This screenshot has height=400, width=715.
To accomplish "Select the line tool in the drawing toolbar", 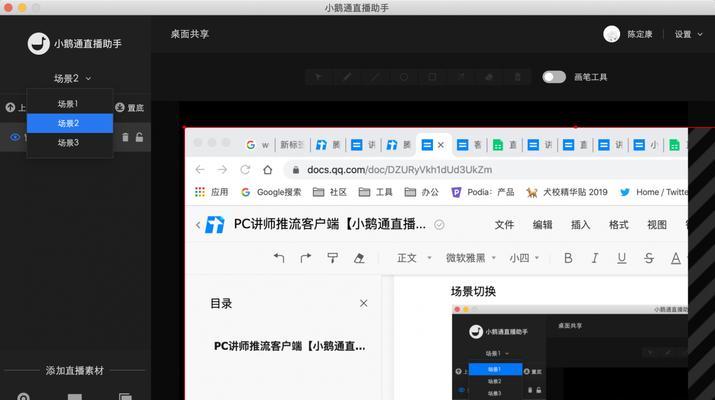I will pyautogui.click(x=375, y=77).
